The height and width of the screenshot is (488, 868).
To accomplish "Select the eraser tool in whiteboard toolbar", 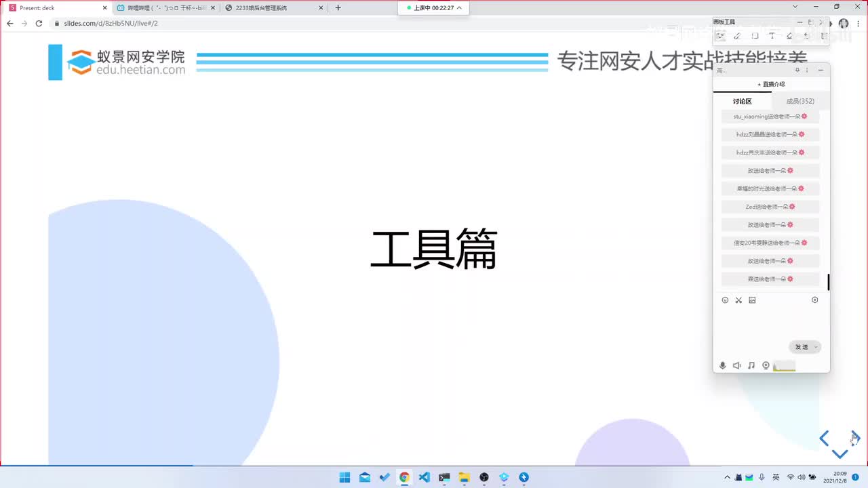I will pyautogui.click(x=789, y=36).
